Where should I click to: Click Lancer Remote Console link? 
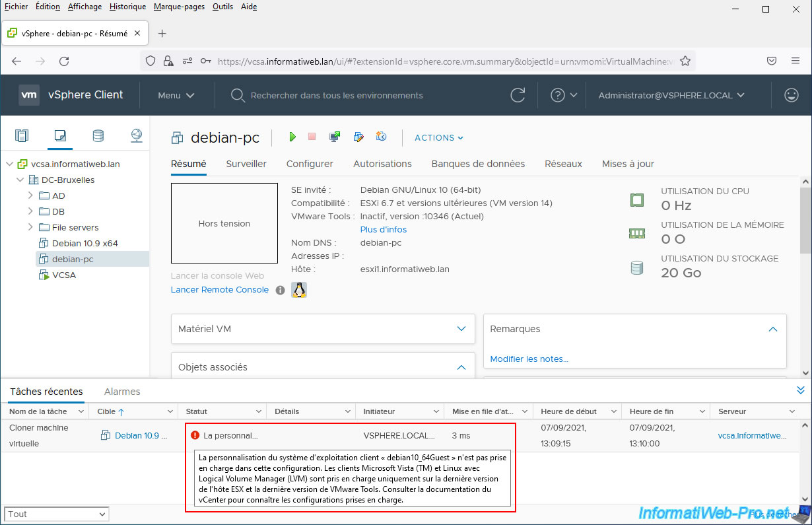[220, 290]
